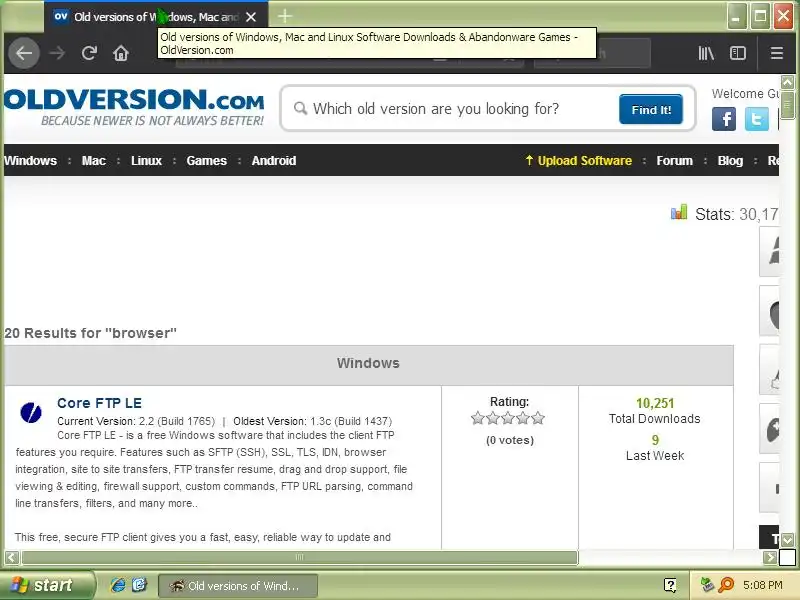Click the Upload Software link
Viewport: 800px width, 600px height.
(x=579, y=161)
